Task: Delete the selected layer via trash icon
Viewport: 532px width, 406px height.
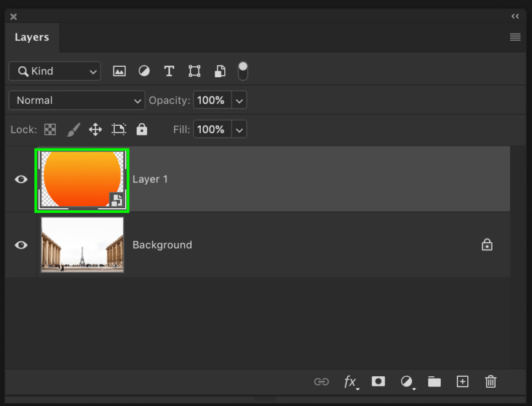Action: point(491,382)
